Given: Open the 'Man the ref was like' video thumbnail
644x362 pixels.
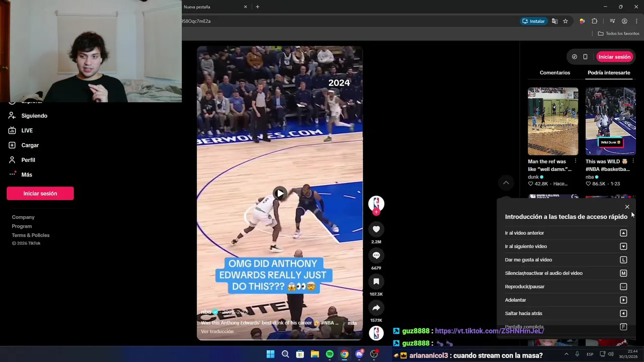Looking at the screenshot, I should pyautogui.click(x=553, y=121).
